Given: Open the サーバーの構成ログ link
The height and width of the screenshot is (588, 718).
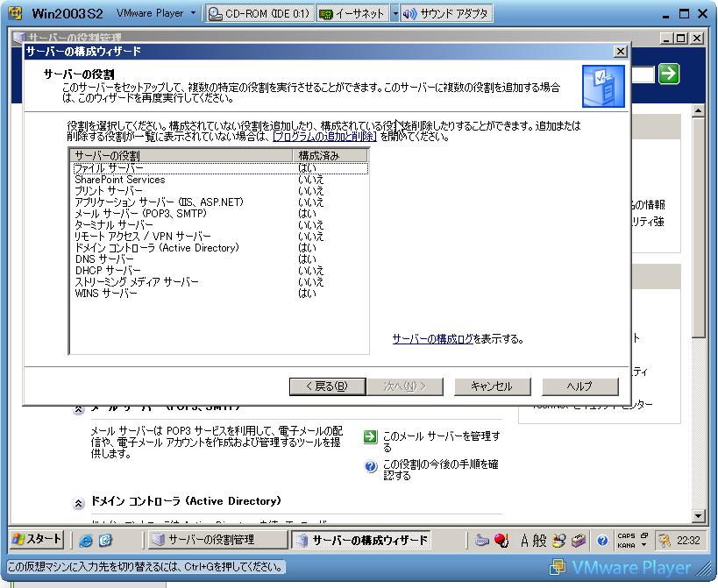Looking at the screenshot, I should point(432,339).
